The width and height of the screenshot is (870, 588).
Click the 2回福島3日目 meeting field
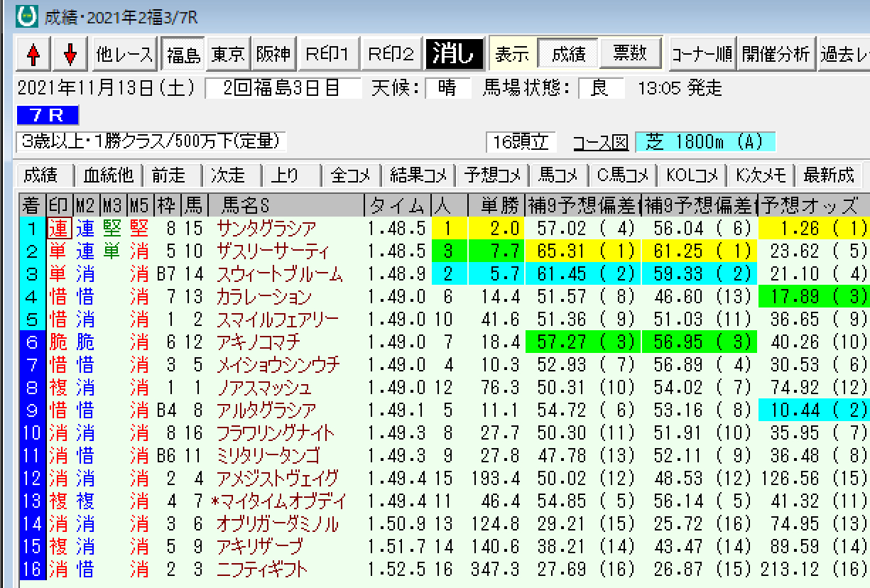(x=283, y=88)
